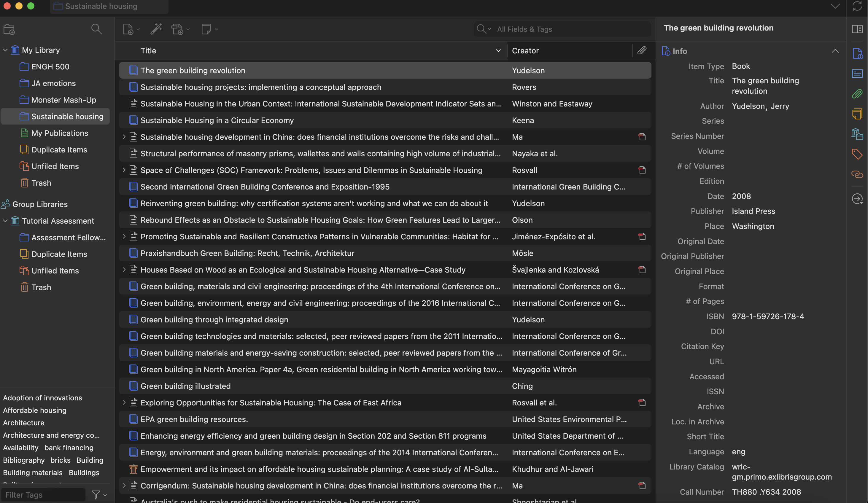868x503 pixels.
Task: Open Abstract section in side navigation
Action: (857, 73)
